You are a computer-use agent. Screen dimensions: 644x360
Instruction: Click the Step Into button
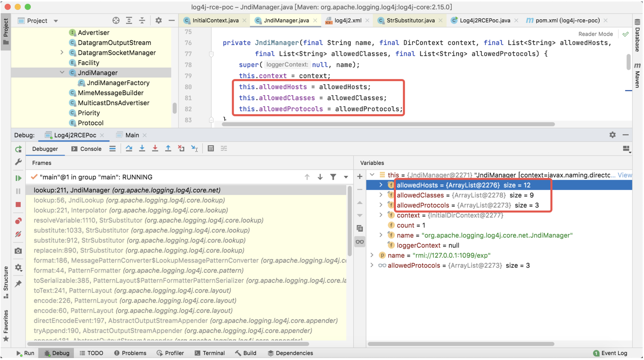142,149
